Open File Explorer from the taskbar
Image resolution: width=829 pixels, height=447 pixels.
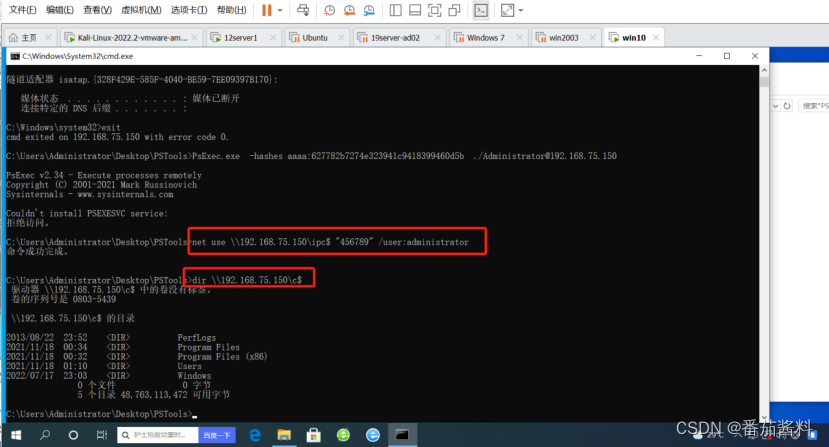(284, 435)
